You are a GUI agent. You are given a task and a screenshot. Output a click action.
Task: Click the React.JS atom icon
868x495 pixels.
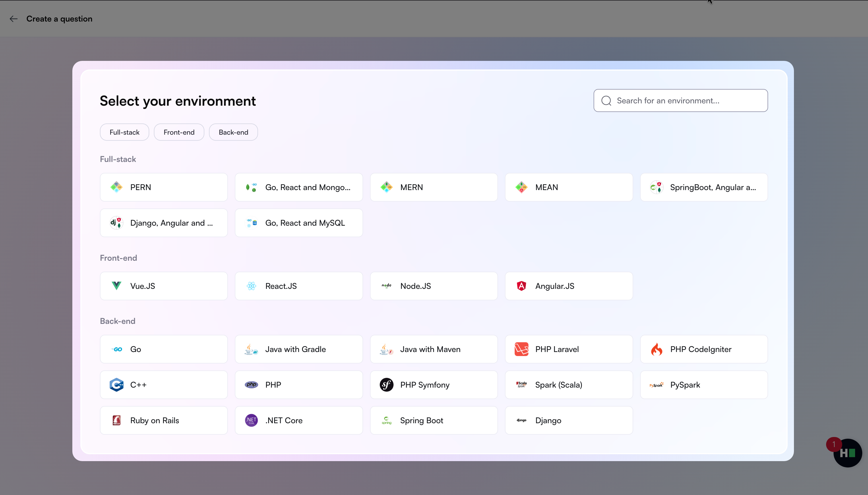tap(251, 286)
